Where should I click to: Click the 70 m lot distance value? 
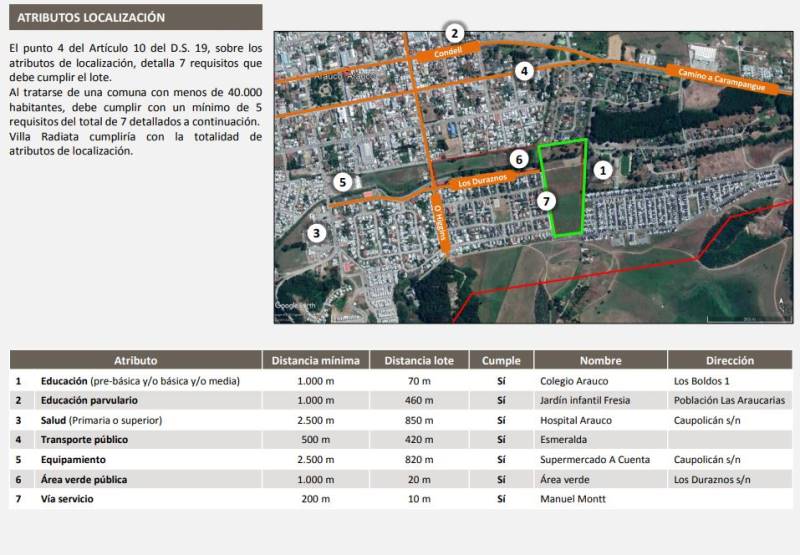pos(419,381)
